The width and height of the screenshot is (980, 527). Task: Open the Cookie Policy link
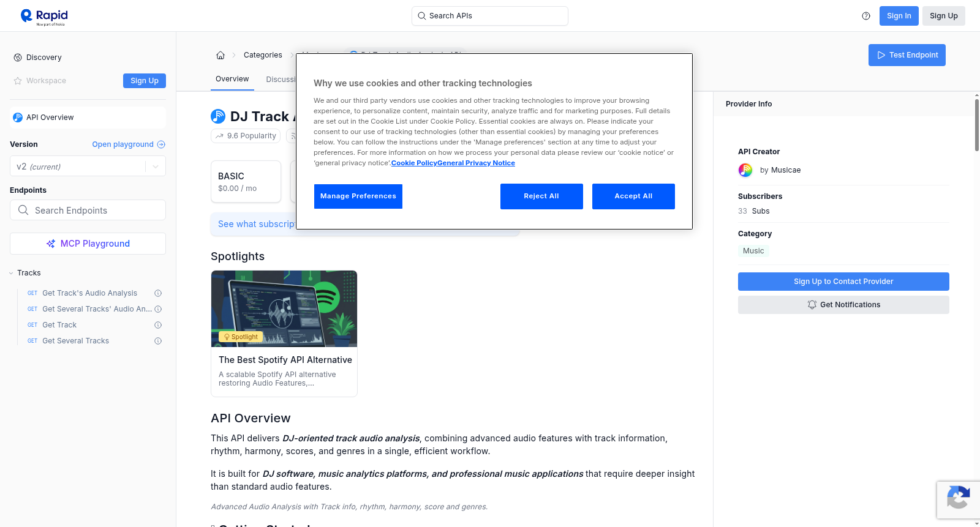tap(414, 163)
